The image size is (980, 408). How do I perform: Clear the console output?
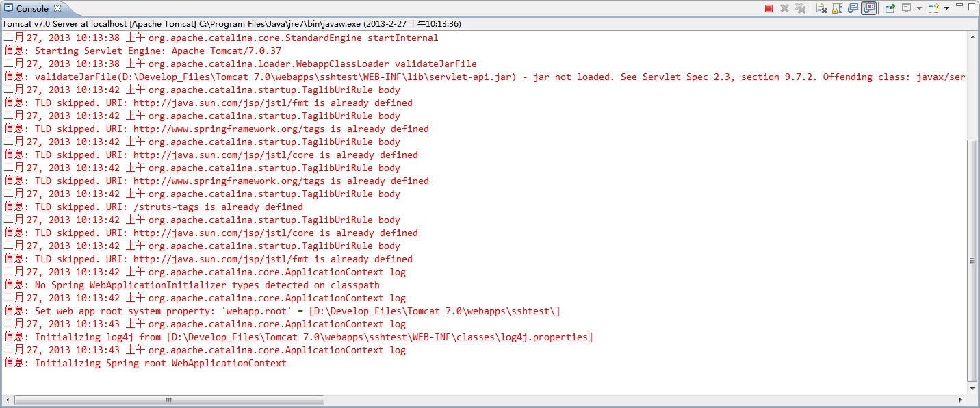pos(821,8)
